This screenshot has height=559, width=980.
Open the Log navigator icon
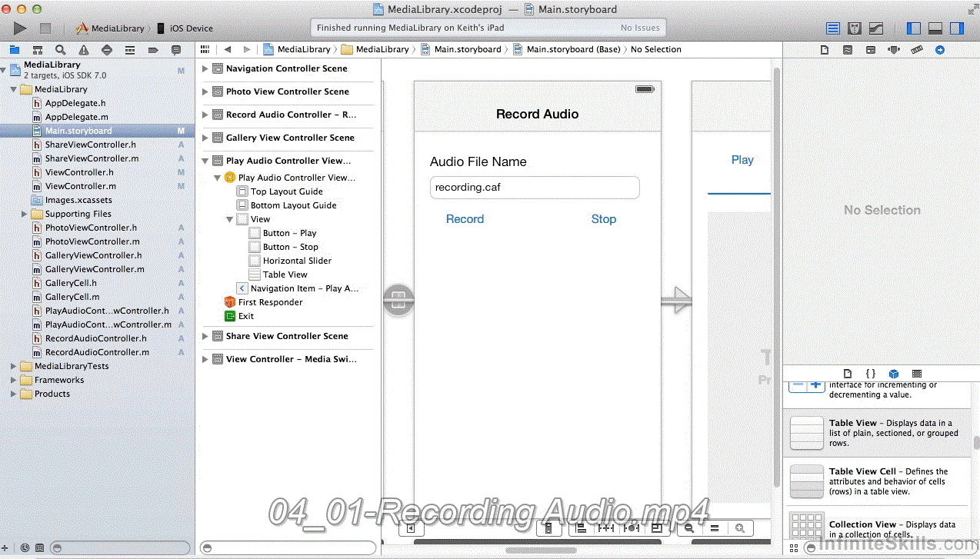coord(176,49)
